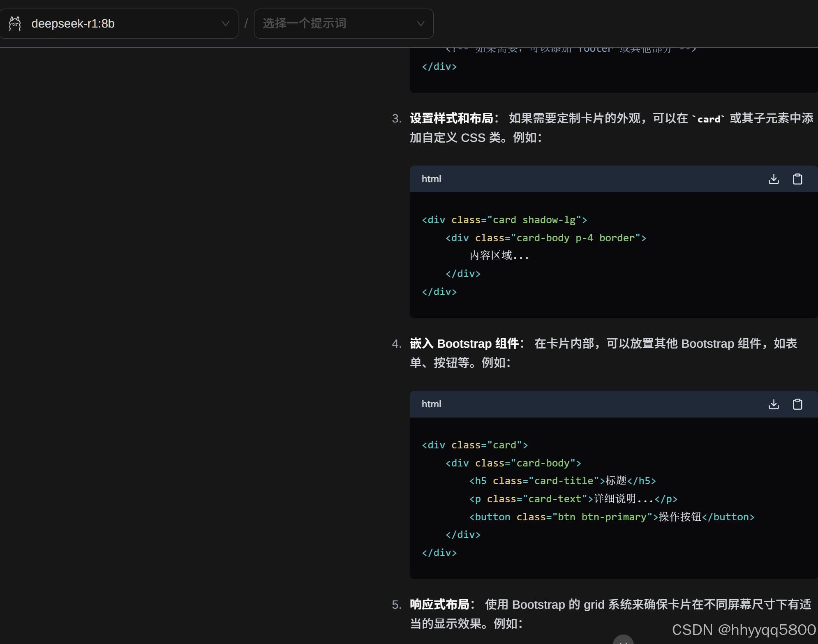Click the inline `card` code text
The height and width of the screenshot is (644, 818).
point(709,119)
